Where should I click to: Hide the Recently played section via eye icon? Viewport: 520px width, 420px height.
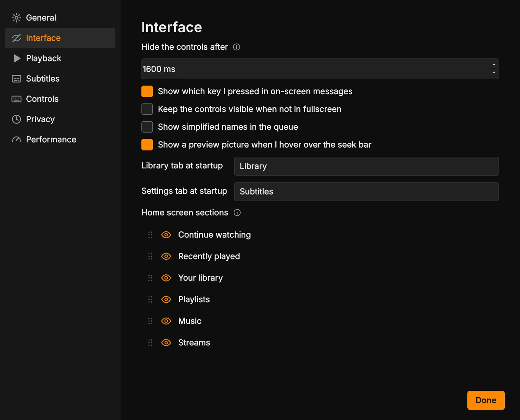[x=166, y=256]
